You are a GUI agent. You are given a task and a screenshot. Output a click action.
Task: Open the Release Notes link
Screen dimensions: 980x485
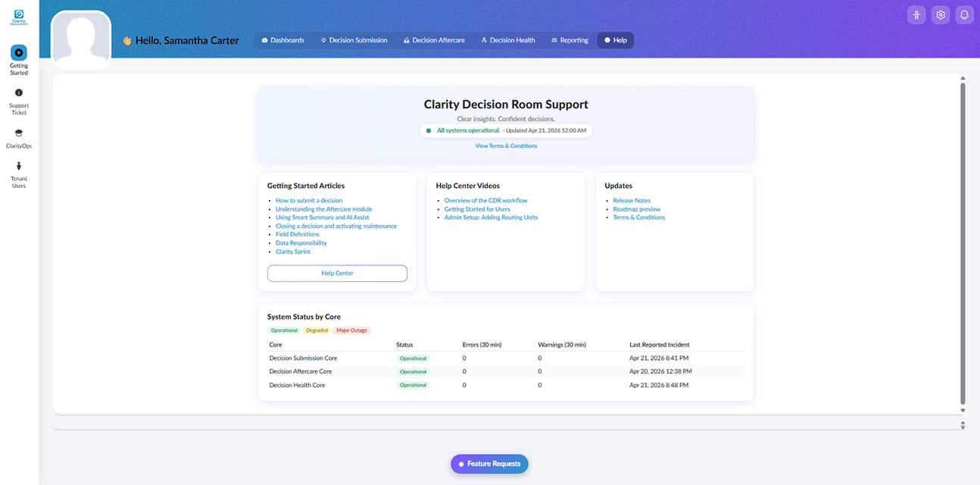point(632,200)
